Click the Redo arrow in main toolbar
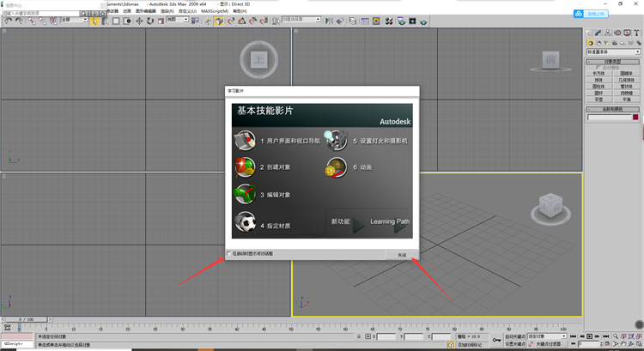 point(19,21)
